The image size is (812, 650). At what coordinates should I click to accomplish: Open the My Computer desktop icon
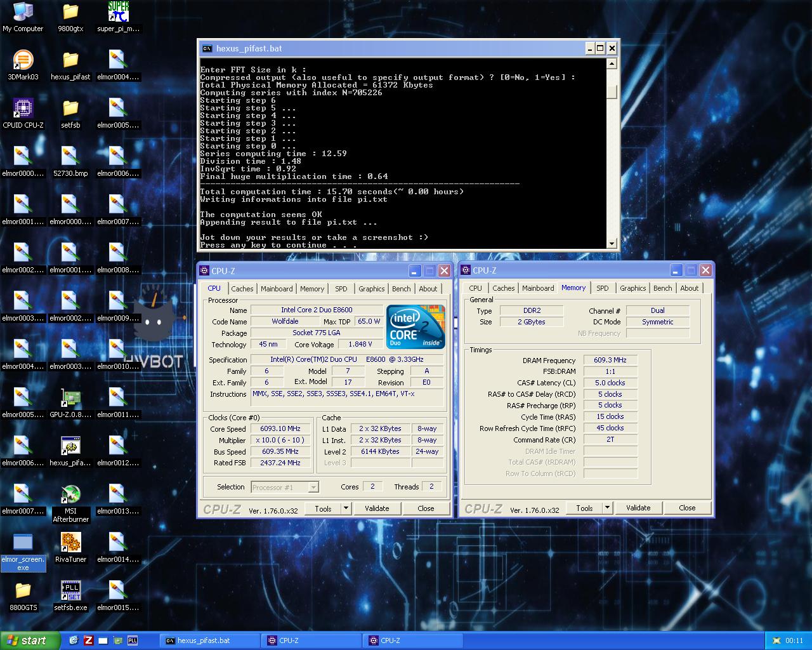pyautogui.click(x=23, y=17)
